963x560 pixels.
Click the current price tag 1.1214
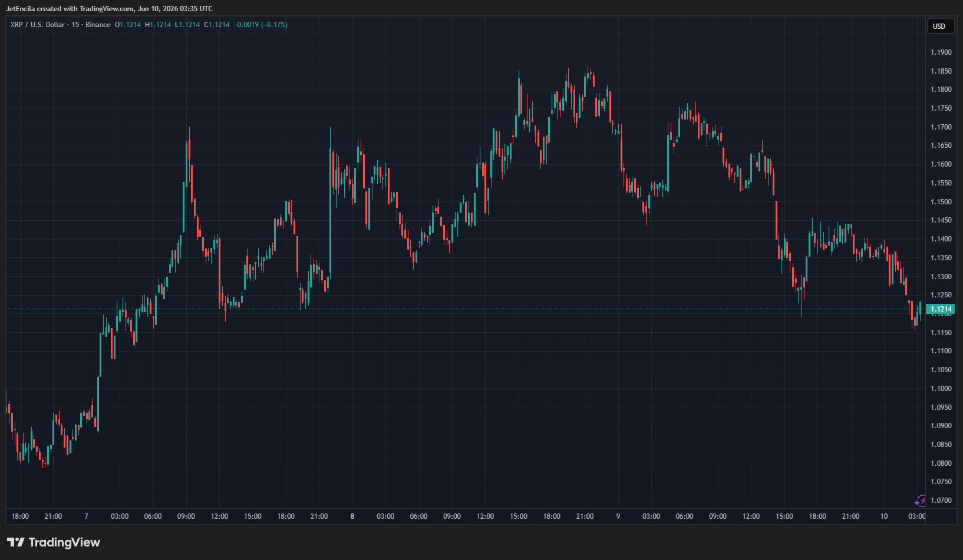pos(941,309)
